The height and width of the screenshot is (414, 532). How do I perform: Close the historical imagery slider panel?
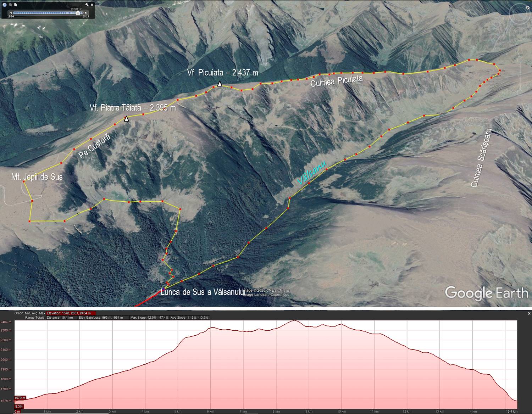[92, 5]
